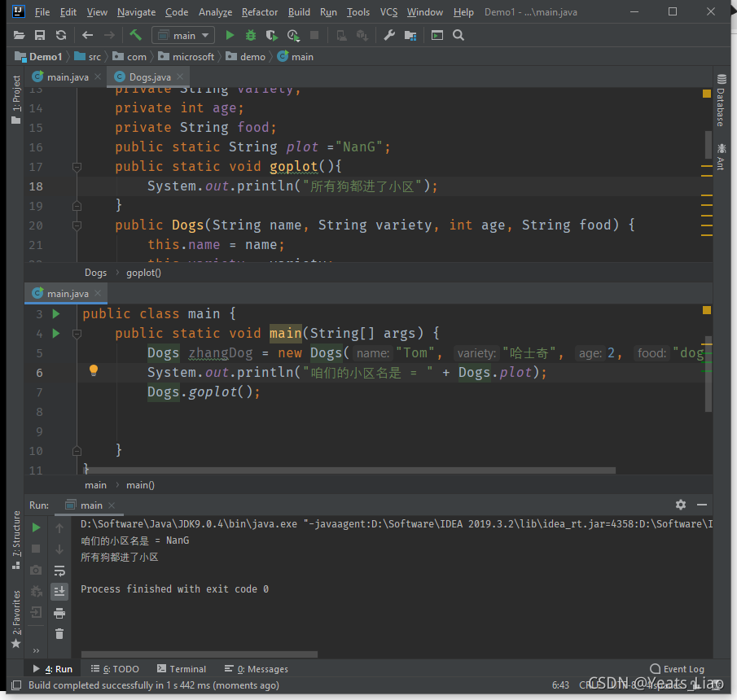Collapse the goplot method fold at line 17
This screenshot has width=737, height=700.
click(x=77, y=167)
